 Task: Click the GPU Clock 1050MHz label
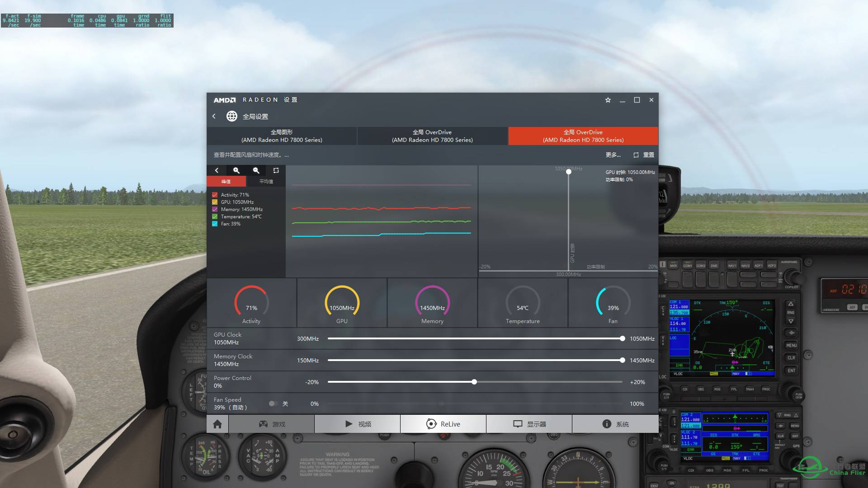tap(228, 338)
